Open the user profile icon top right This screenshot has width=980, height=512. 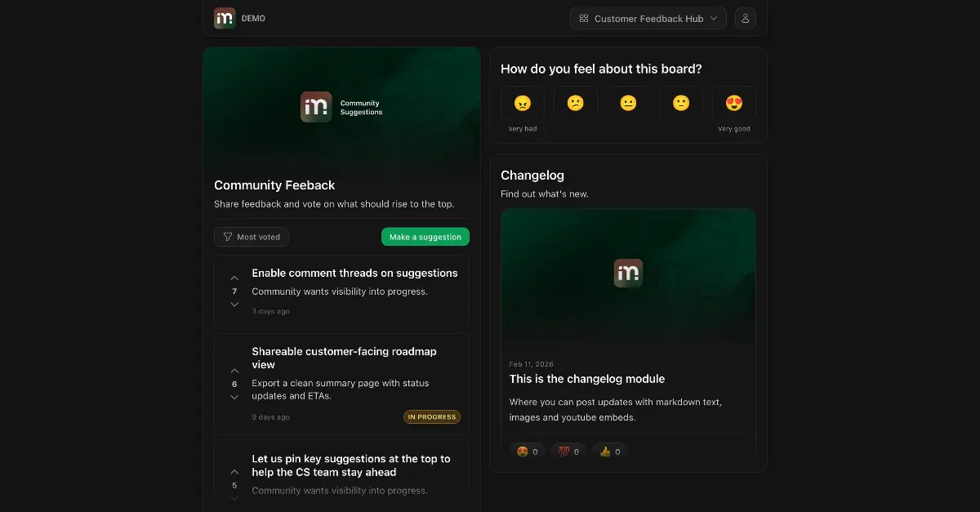[745, 18]
